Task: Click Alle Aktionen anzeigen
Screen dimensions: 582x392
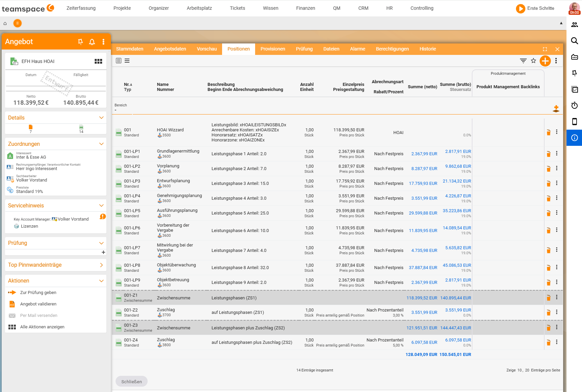Action: [x=42, y=327]
